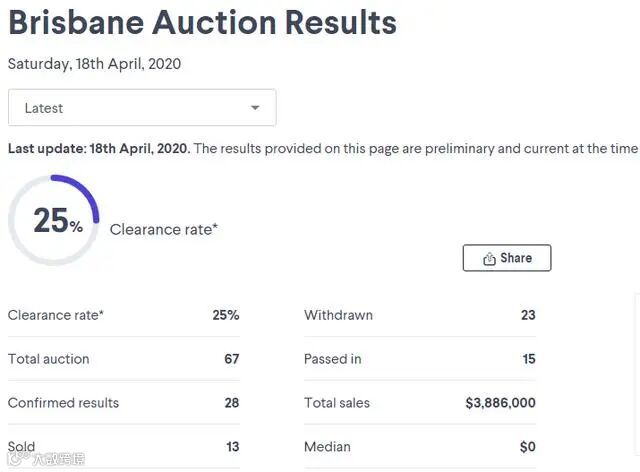640x472 pixels.
Task: Click the $3,886,000 total sales value
Action: pos(500,403)
